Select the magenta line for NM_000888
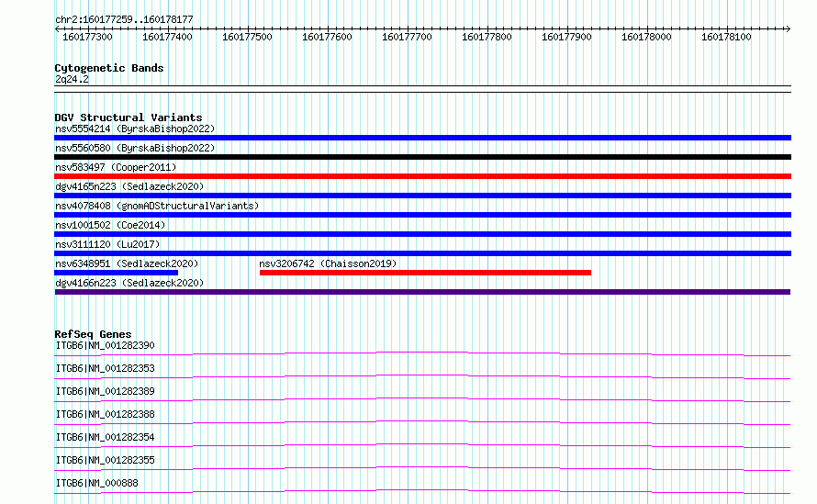This screenshot has height=504, width=817. pyautogui.click(x=422, y=491)
